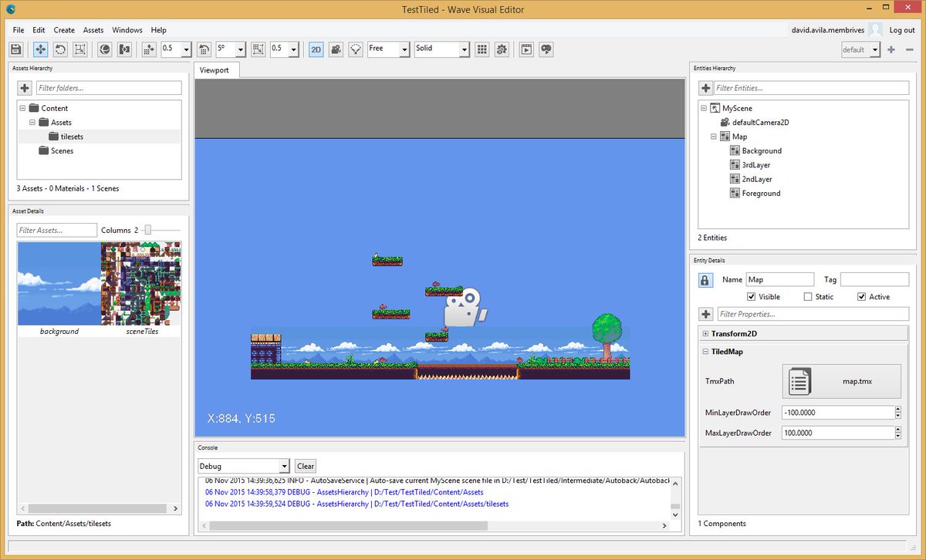This screenshot has width=926, height=560.
Task: Select the Translate tool in the toolbar
Action: click(40, 49)
